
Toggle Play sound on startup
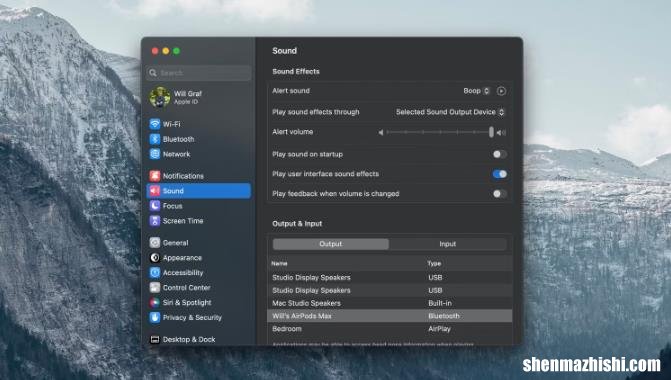click(499, 154)
